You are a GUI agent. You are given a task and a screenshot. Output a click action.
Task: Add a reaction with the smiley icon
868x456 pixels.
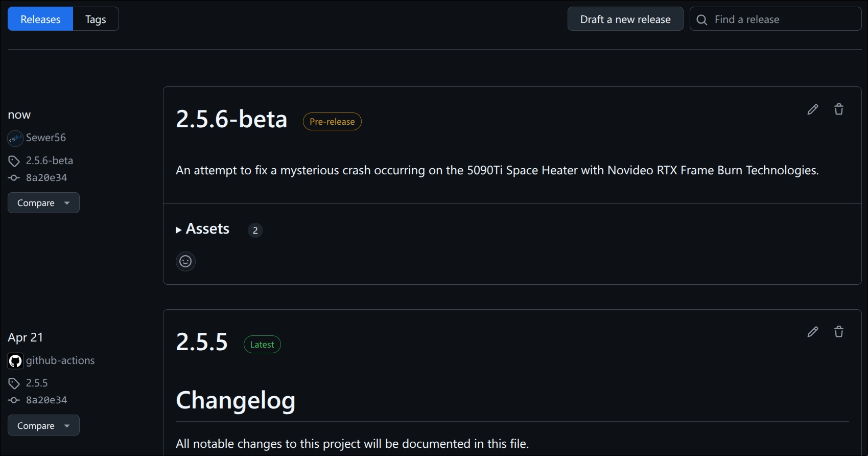tap(185, 261)
